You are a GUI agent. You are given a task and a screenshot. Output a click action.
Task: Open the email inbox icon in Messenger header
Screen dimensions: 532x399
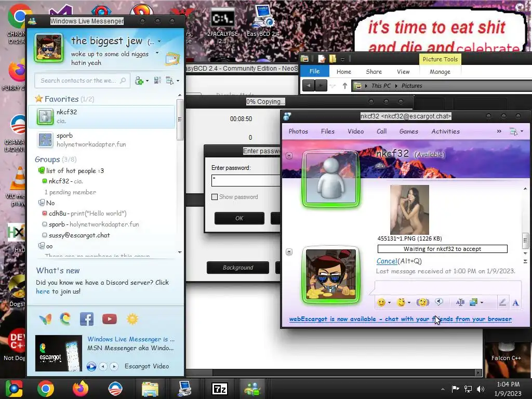pos(172,59)
